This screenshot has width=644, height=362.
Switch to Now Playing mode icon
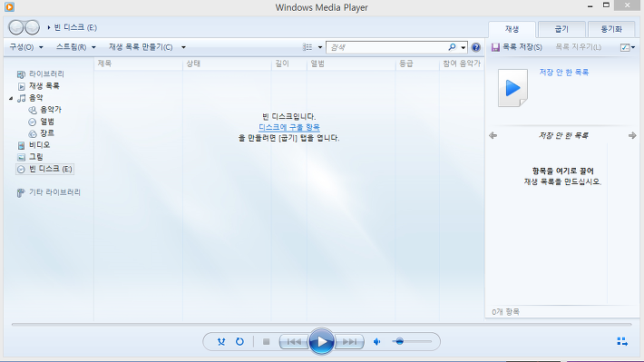(622, 341)
